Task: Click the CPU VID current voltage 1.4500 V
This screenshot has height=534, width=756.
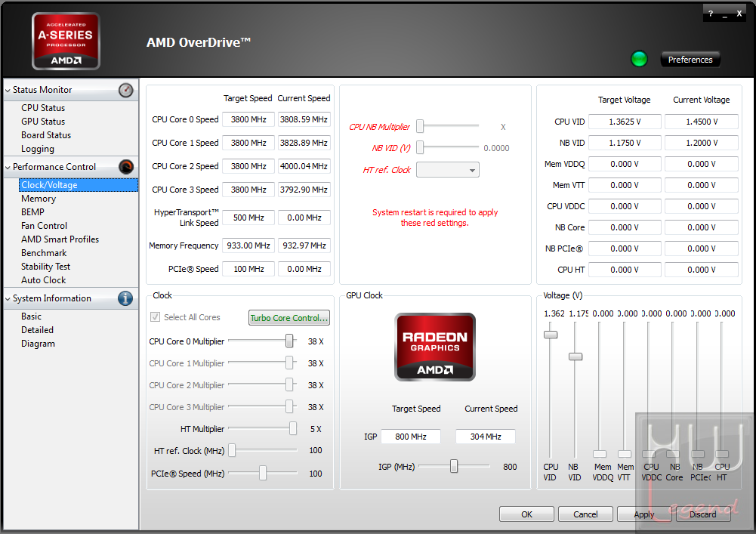Action: pos(702,122)
